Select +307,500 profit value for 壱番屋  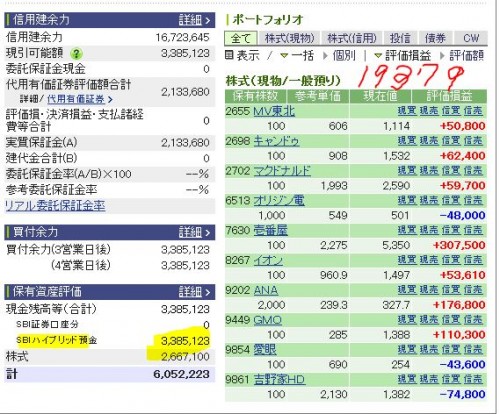459,245
